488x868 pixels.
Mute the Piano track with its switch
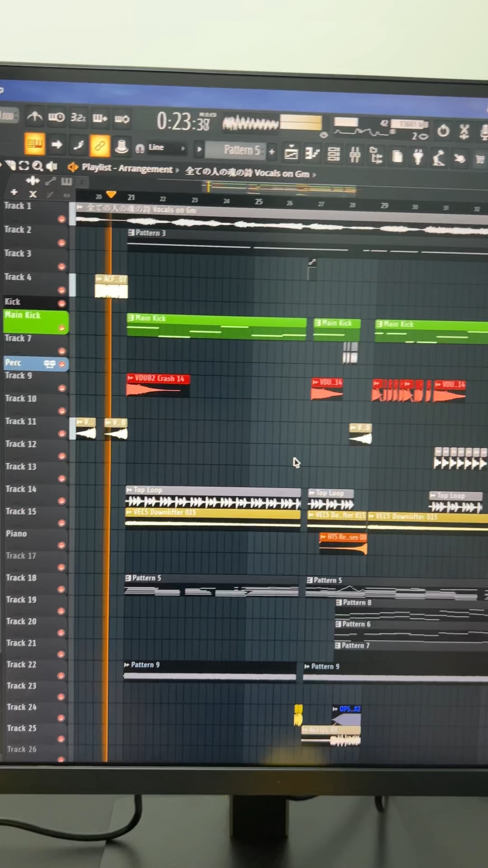61,545
